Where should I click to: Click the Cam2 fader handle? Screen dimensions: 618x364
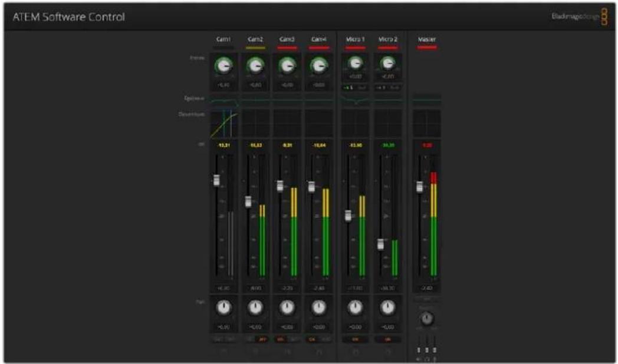248,202
